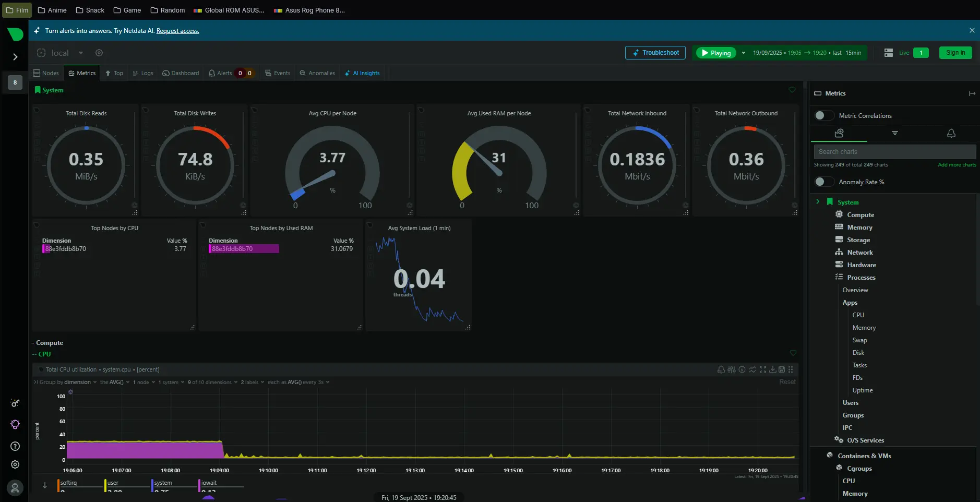
Task: Run anomaly detection icon on CPU chart
Action: click(x=752, y=369)
